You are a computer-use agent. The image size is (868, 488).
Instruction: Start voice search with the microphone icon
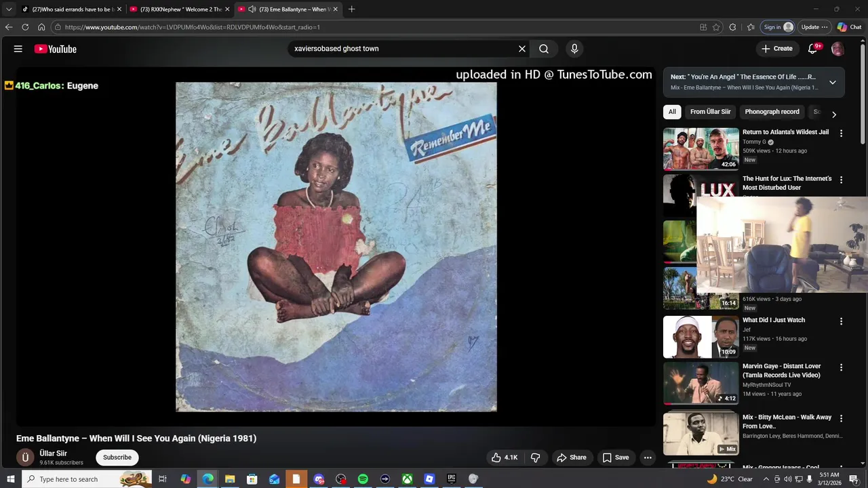(x=574, y=49)
